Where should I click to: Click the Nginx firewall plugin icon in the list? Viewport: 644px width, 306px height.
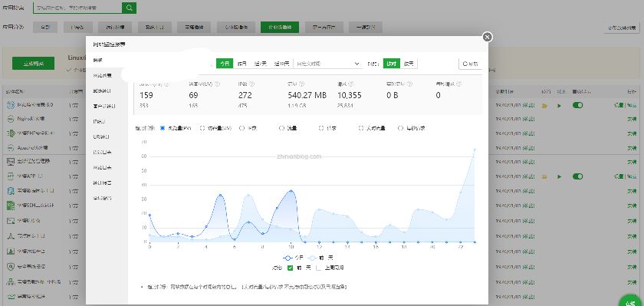[x=11, y=119]
